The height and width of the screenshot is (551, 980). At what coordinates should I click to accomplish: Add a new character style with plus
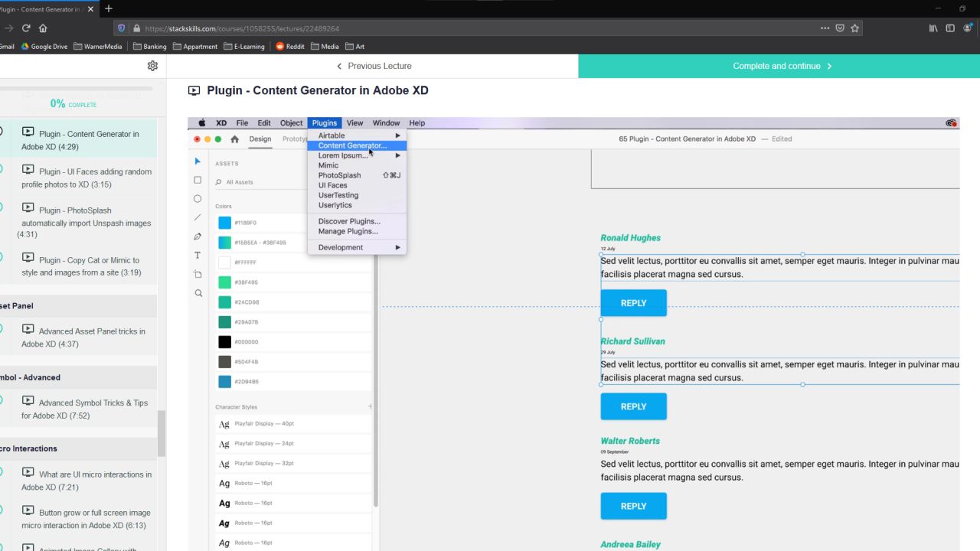[x=370, y=406]
